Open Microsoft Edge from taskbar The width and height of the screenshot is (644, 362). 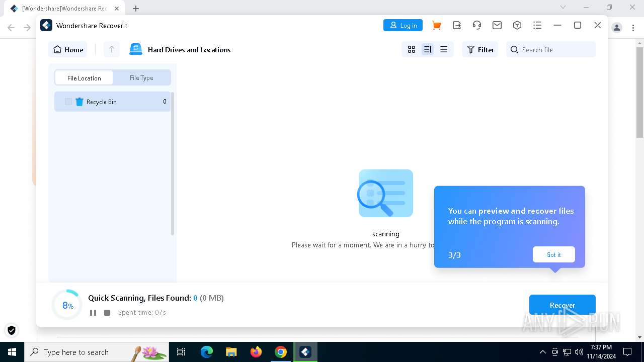point(207,352)
